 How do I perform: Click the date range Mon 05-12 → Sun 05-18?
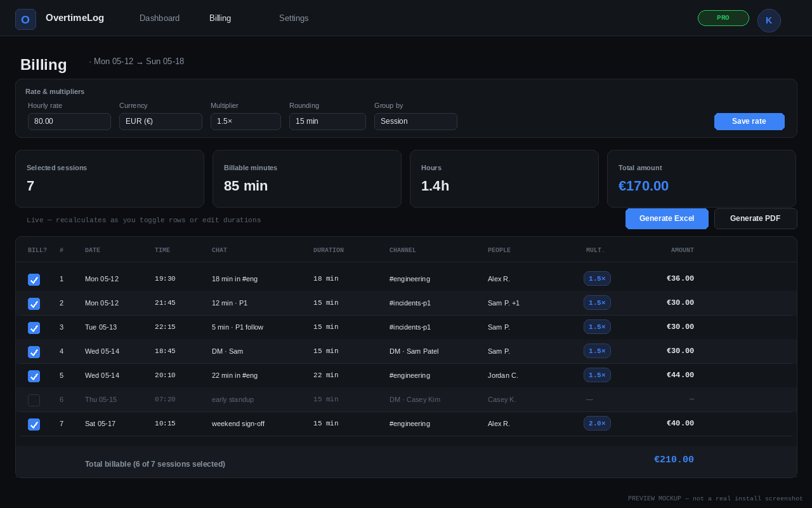tap(139, 62)
